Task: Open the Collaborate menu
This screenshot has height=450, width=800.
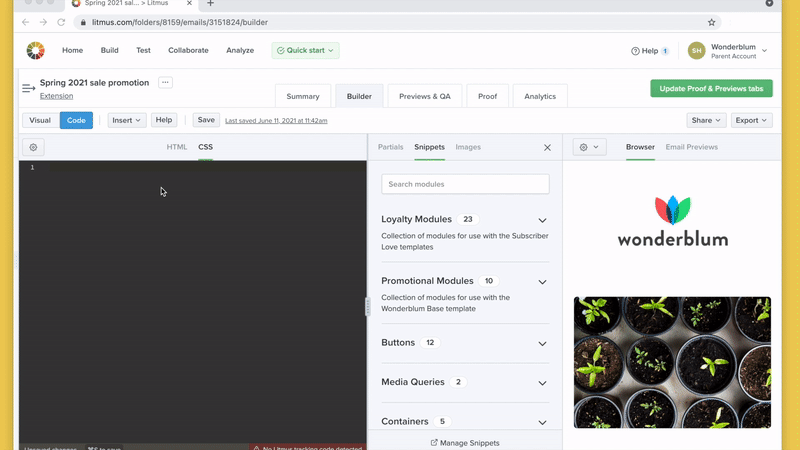Action: click(x=188, y=51)
